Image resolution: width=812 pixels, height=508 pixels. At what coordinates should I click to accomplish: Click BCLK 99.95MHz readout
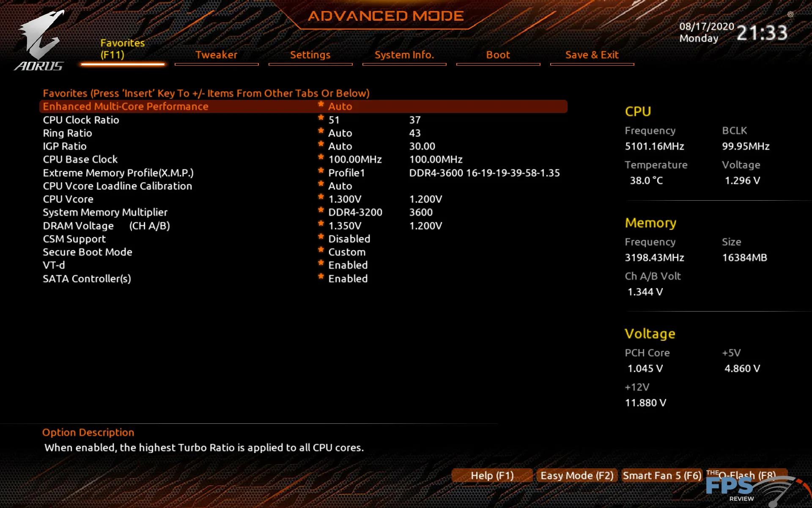point(746,146)
